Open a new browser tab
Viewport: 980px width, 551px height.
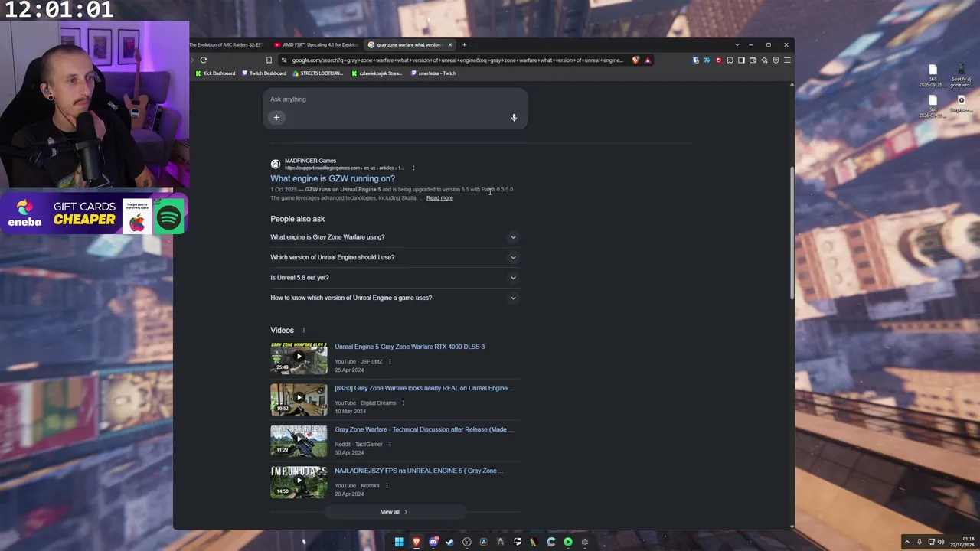click(x=464, y=44)
